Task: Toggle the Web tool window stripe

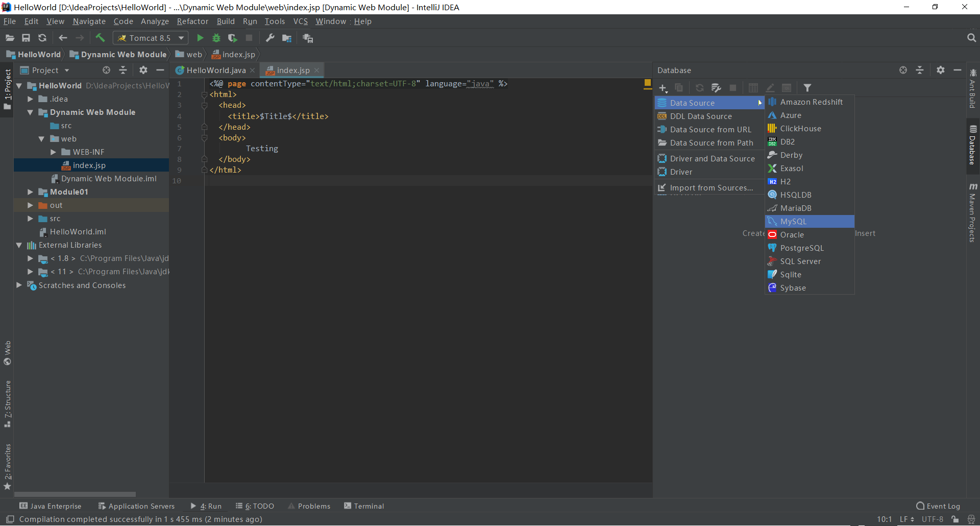Action: 7,353
